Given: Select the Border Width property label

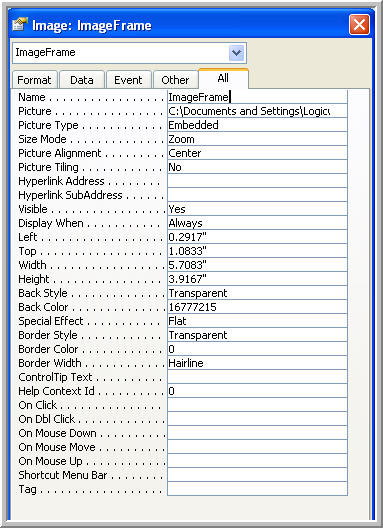Looking at the screenshot, I should tap(50, 363).
